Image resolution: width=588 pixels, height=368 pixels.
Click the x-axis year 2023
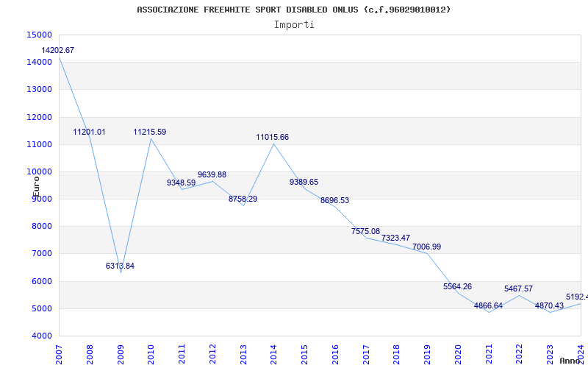[550, 355]
